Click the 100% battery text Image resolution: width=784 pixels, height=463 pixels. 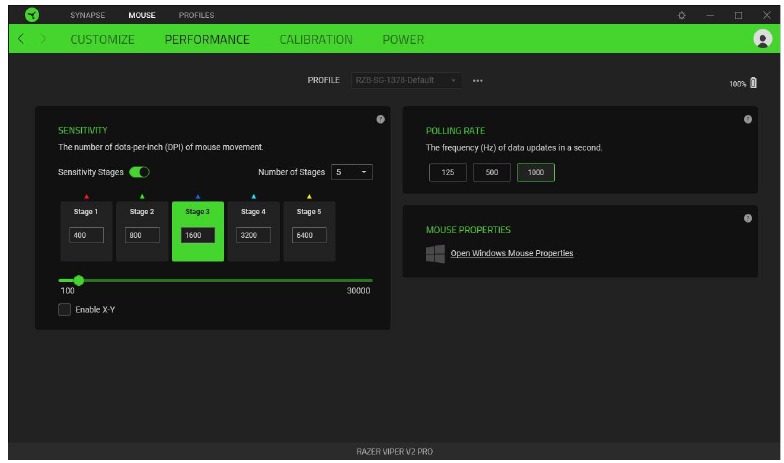[x=738, y=84]
